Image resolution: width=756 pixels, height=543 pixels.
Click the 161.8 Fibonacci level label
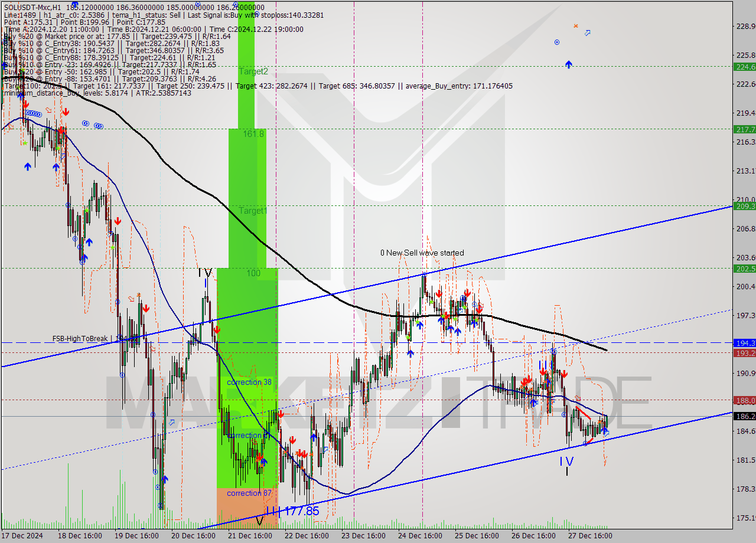coord(253,134)
